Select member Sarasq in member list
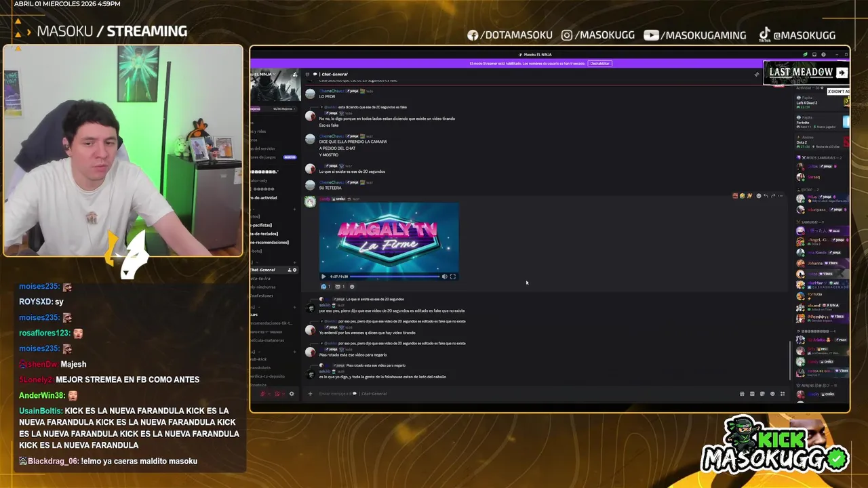Image resolution: width=868 pixels, height=488 pixels. click(822, 177)
